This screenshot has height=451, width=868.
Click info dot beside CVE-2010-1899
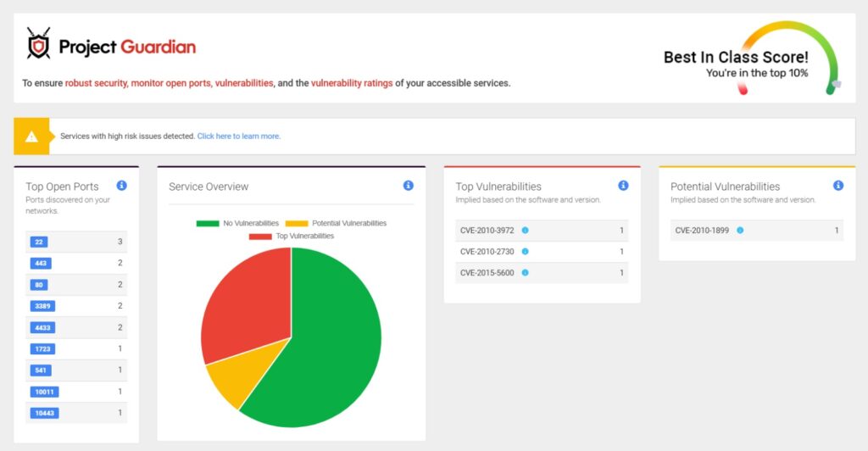click(x=739, y=231)
